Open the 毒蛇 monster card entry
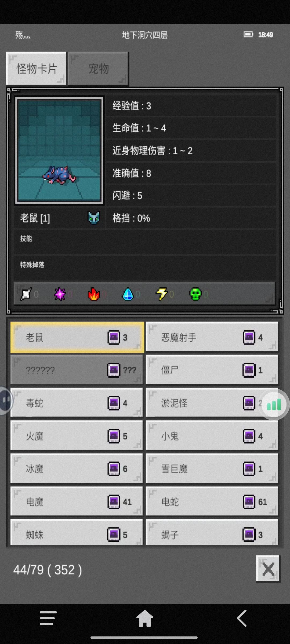The width and height of the screenshot is (290, 644). click(x=77, y=403)
